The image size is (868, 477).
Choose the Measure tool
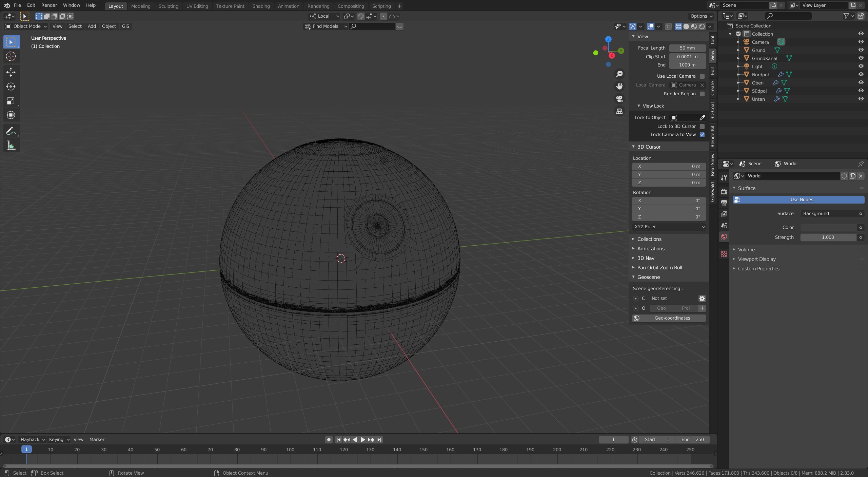[x=11, y=146]
